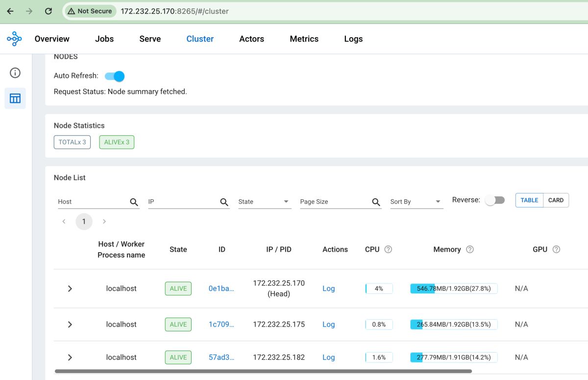Viewport: 588px width, 380px height.
Task: Open the Metrics tab
Action: tap(304, 39)
